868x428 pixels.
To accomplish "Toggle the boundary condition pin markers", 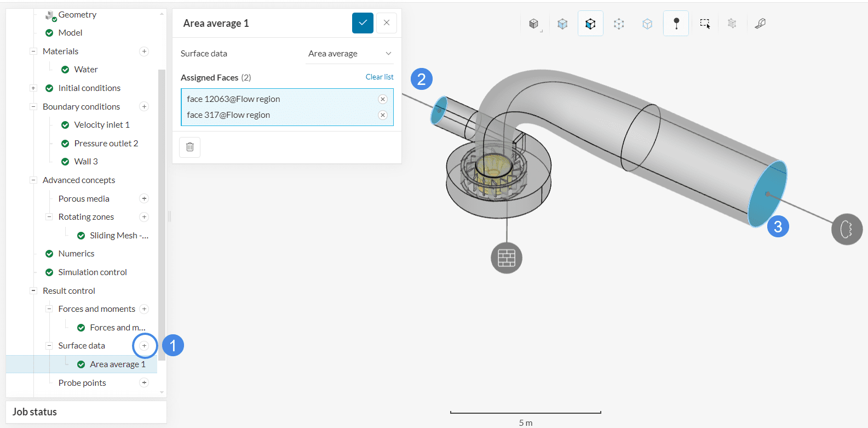I will pyautogui.click(x=676, y=24).
